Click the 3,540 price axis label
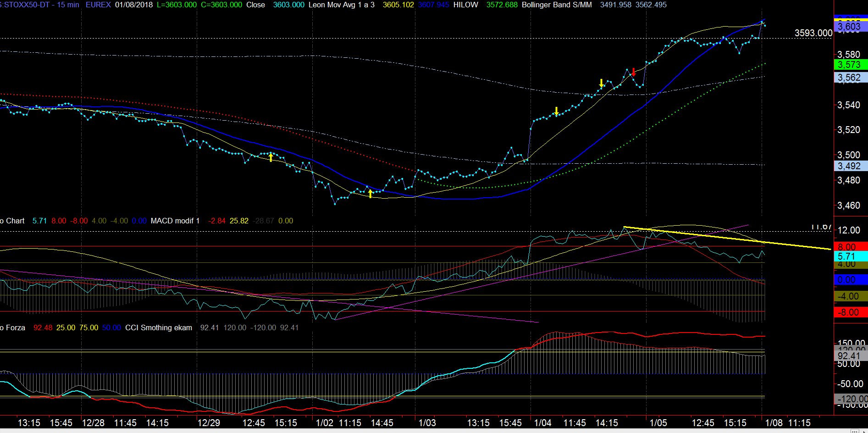 (x=849, y=105)
